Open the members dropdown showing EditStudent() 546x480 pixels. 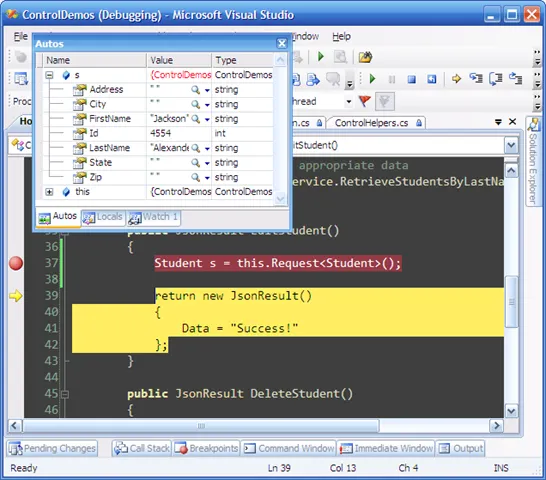(510, 145)
